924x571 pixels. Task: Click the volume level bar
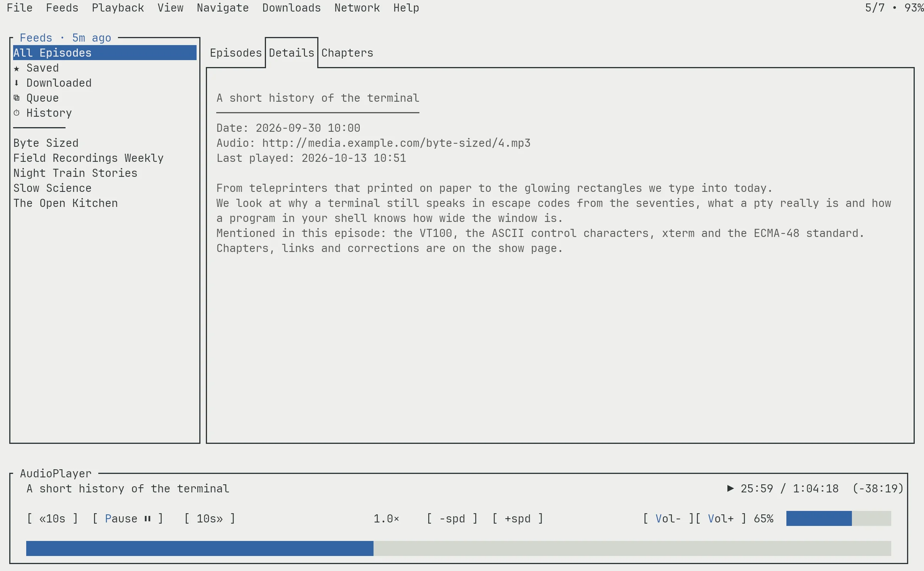838,519
